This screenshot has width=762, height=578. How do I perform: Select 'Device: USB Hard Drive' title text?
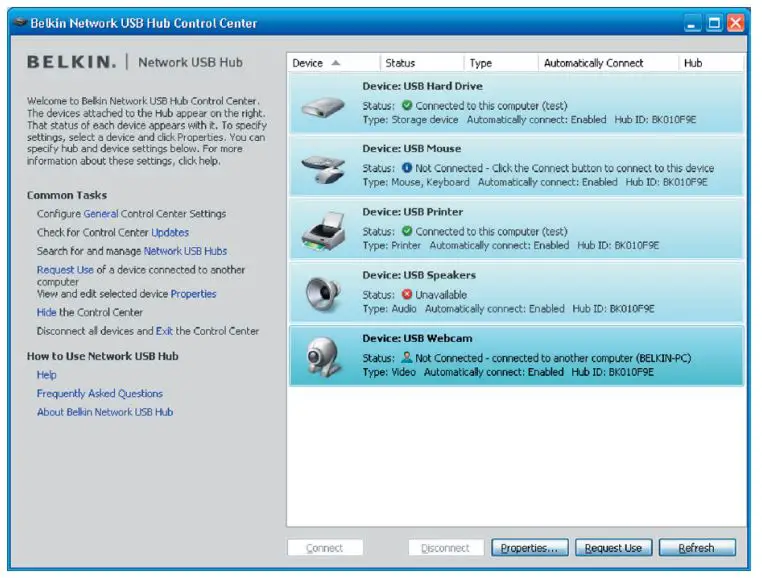[x=422, y=86]
